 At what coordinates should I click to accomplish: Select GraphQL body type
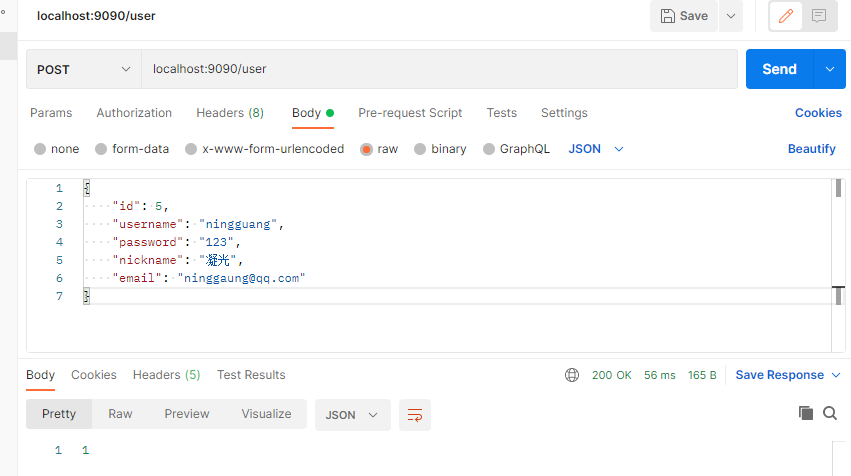click(489, 149)
